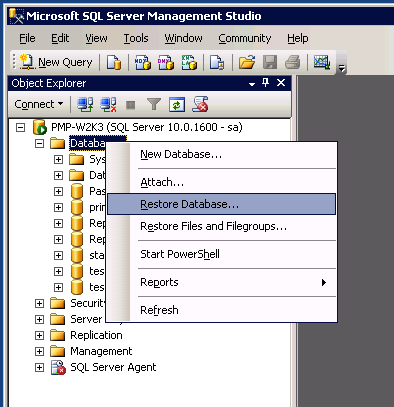Collapse the PMP-W2K3 server node
Image resolution: width=394 pixels, height=407 pixels.
click(20, 127)
